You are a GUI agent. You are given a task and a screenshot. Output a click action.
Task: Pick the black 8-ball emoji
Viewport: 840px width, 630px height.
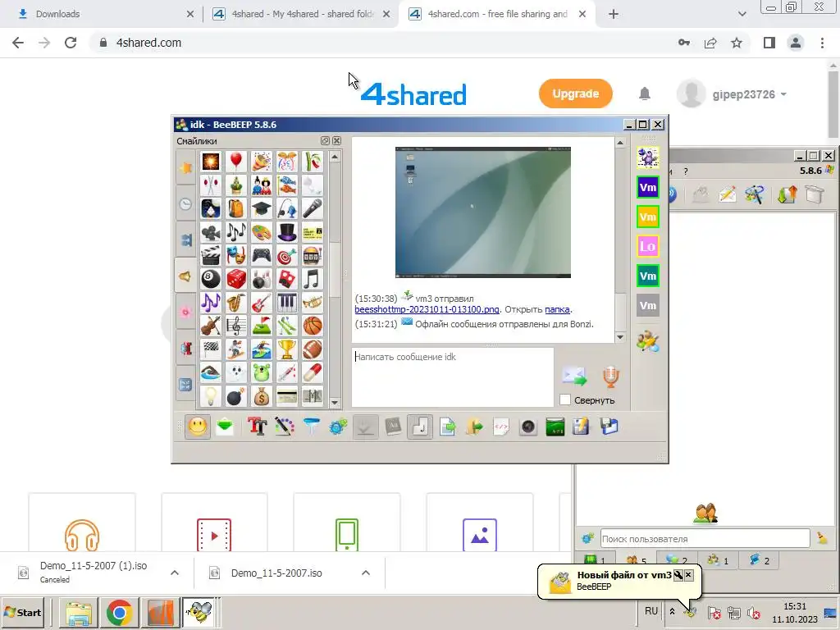point(211,279)
